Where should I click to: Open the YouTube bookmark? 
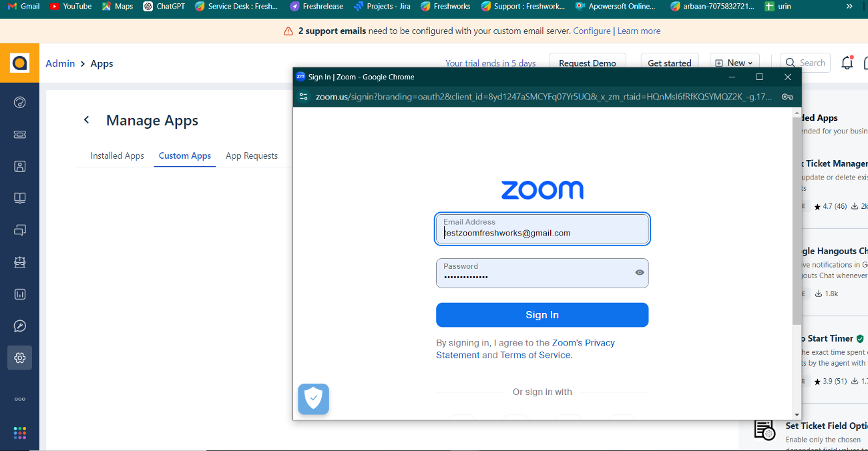(70, 6)
